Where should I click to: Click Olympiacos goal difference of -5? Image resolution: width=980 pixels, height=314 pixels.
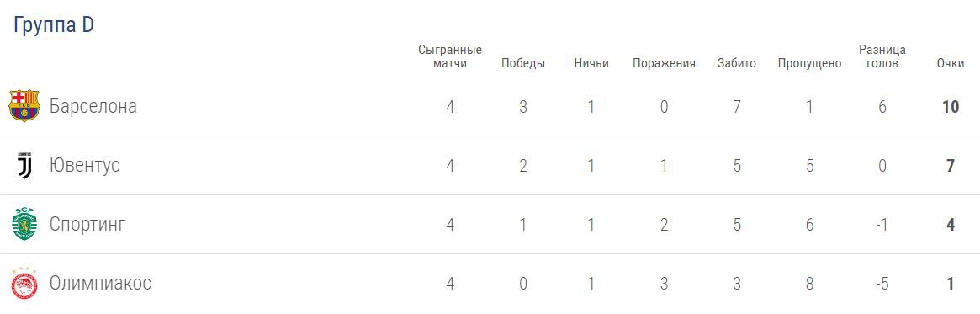(x=882, y=284)
